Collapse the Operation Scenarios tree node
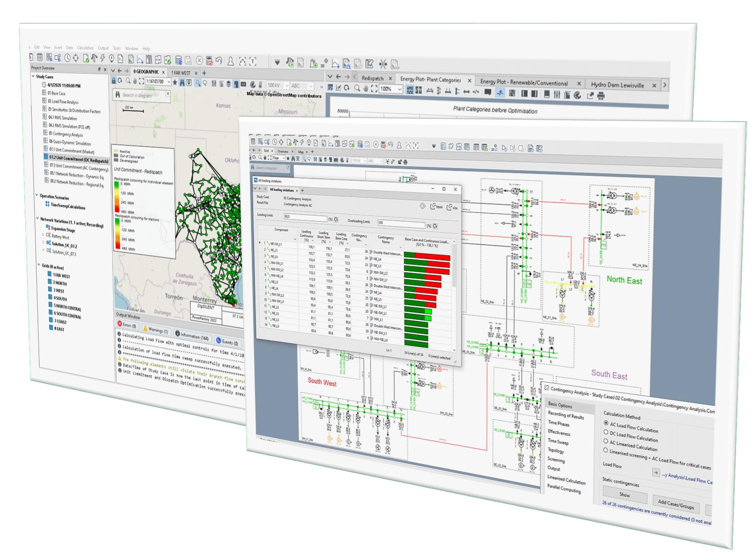Image resolution: width=756 pixels, height=560 pixels. coord(37,195)
